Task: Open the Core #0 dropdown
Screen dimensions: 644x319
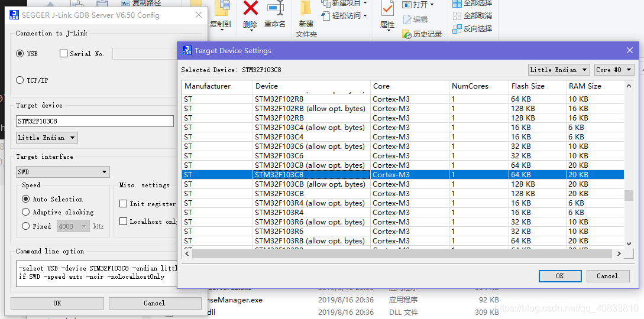Action: click(614, 70)
